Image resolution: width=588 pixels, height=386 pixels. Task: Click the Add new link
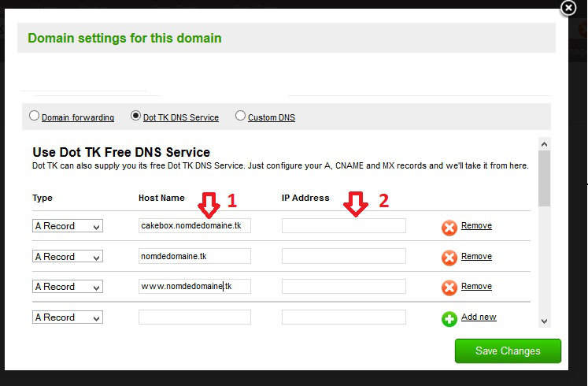479,317
